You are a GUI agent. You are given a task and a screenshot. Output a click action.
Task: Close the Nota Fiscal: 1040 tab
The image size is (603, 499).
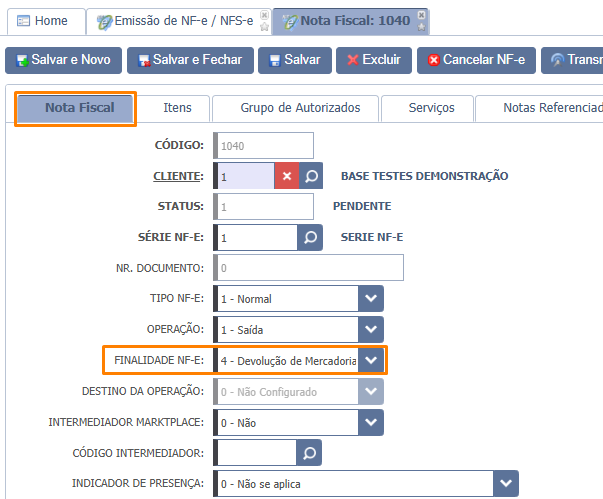(422, 15)
